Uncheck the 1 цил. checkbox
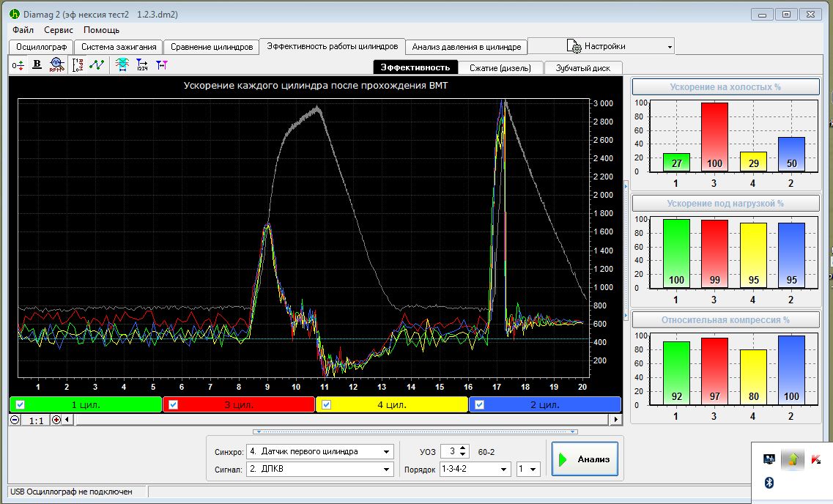Screen dimensions: 833x504 pyautogui.click(x=21, y=404)
